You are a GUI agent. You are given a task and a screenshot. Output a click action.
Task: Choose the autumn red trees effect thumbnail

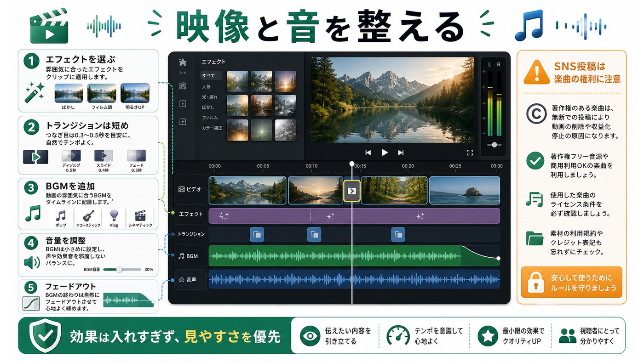[x=261, y=105]
